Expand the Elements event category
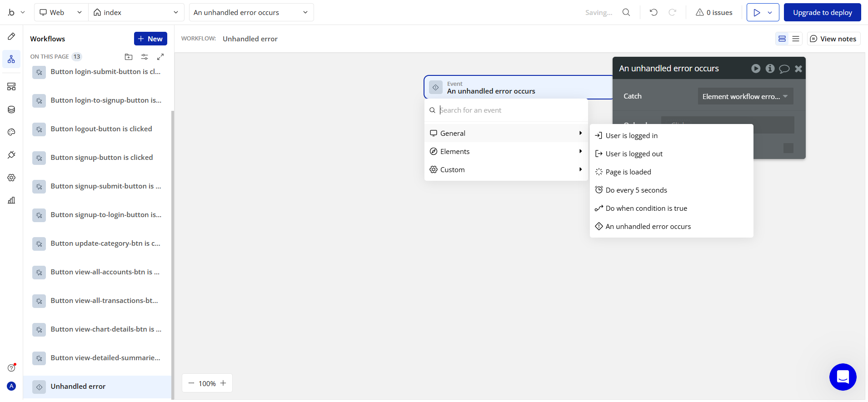Viewport: 868px width, 402px height. (506, 151)
